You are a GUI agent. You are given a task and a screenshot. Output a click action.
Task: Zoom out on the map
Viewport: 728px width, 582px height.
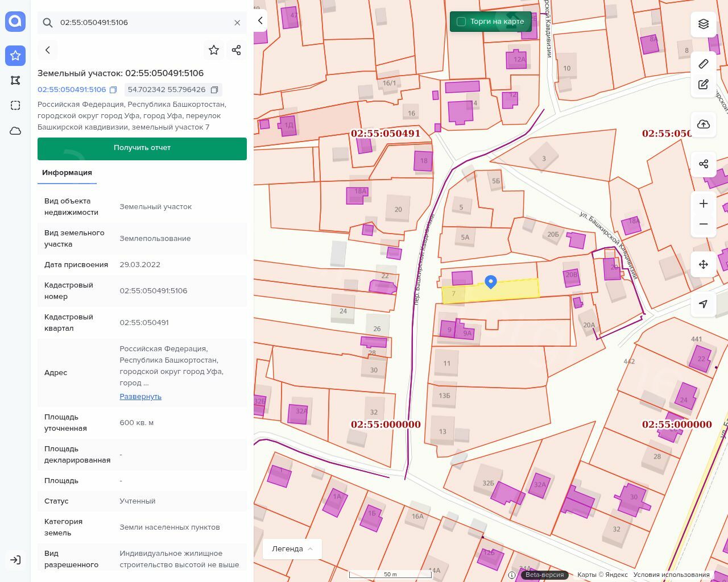click(704, 225)
